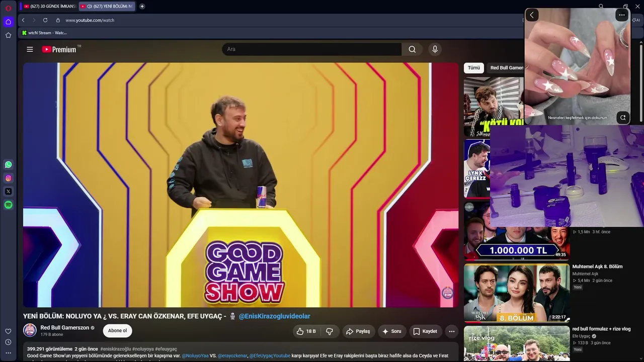Save the video with Kaydet
644x362 pixels.
pyautogui.click(x=426, y=331)
